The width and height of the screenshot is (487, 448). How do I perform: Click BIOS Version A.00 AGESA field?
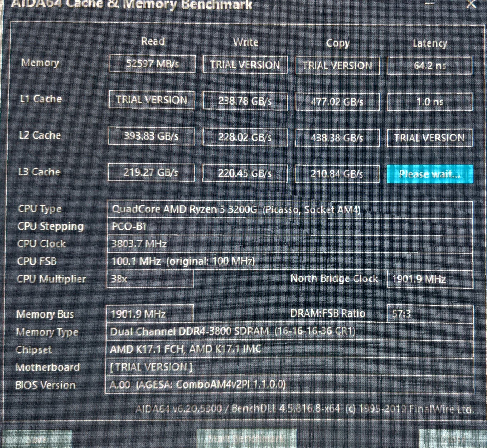tap(290, 385)
